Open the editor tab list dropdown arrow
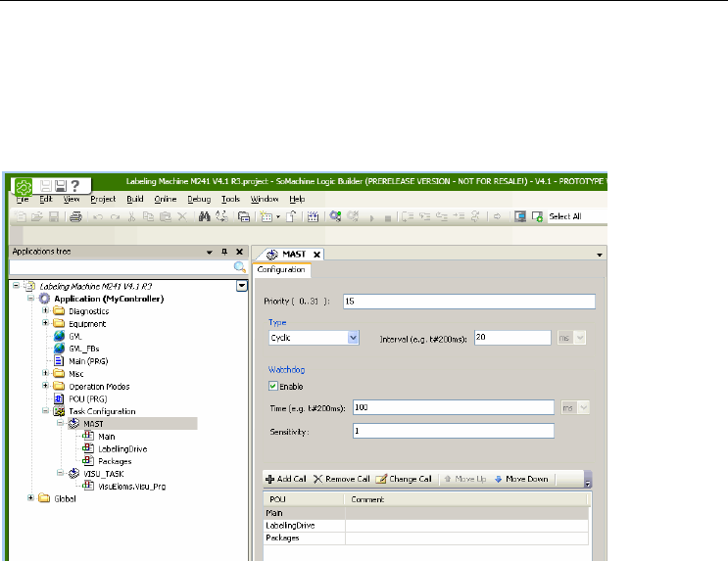Image resolution: width=728 pixels, height=561 pixels. click(x=600, y=255)
